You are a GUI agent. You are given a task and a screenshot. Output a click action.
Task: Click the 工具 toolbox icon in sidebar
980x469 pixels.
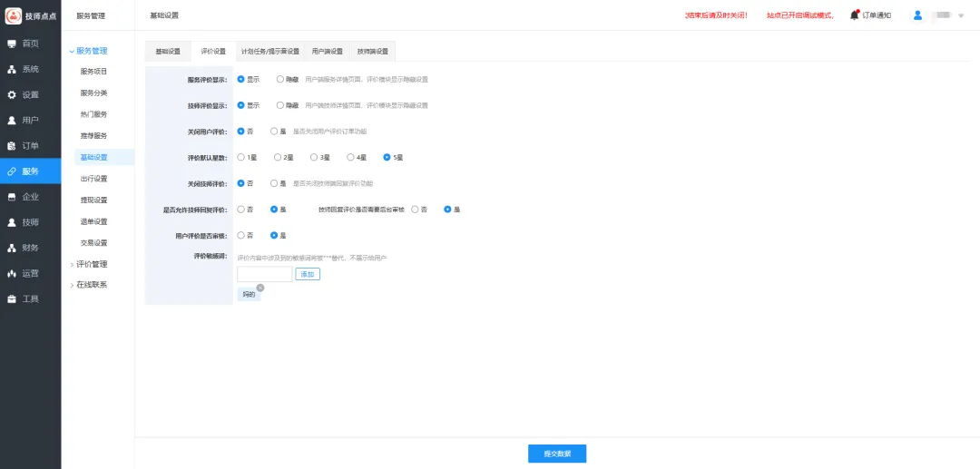[12, 298]
